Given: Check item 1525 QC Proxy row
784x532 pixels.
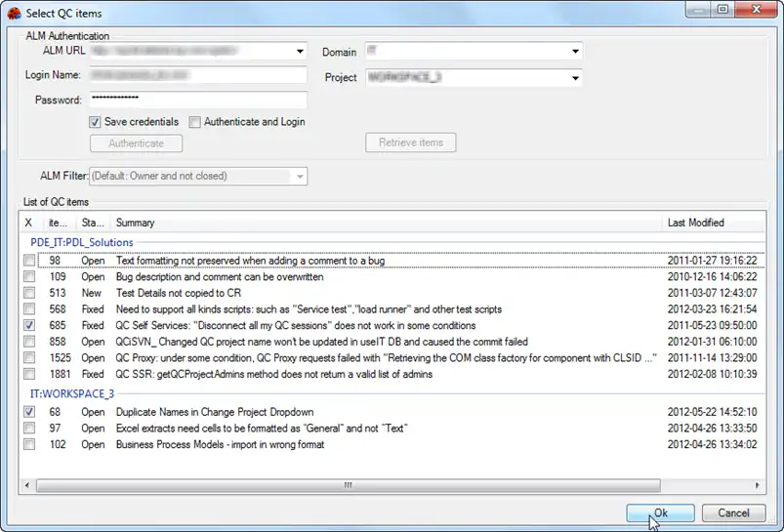Looking at the screenshot, I should [29, 357].
